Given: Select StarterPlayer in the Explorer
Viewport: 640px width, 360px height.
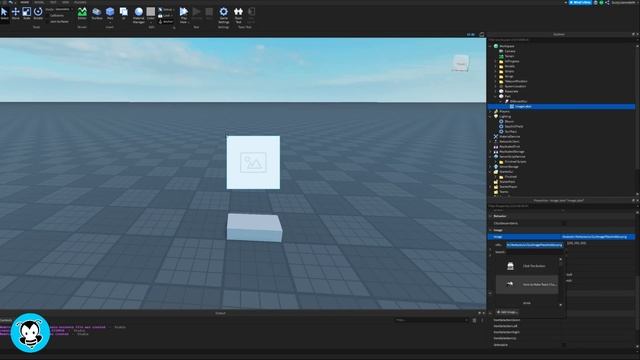Looking at the screenshot, I should (x=508, y=187).
